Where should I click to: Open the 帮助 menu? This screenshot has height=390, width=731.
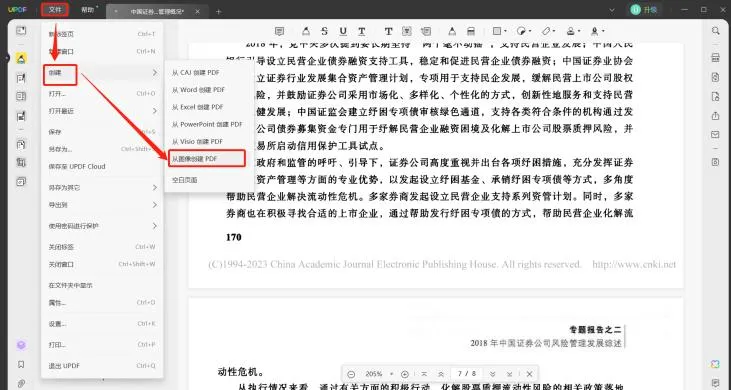[x=87, y=10]
